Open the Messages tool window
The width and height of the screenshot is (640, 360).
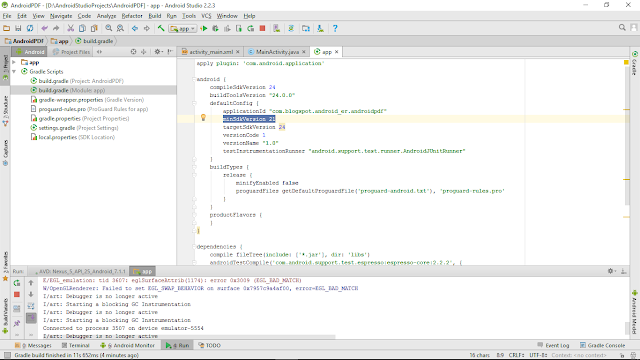[33, 345]
